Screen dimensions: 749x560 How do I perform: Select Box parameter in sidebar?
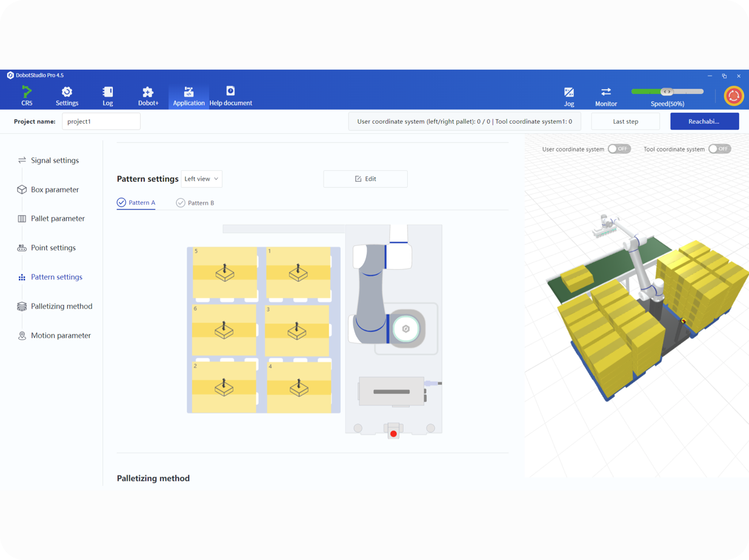click(55, 190)
